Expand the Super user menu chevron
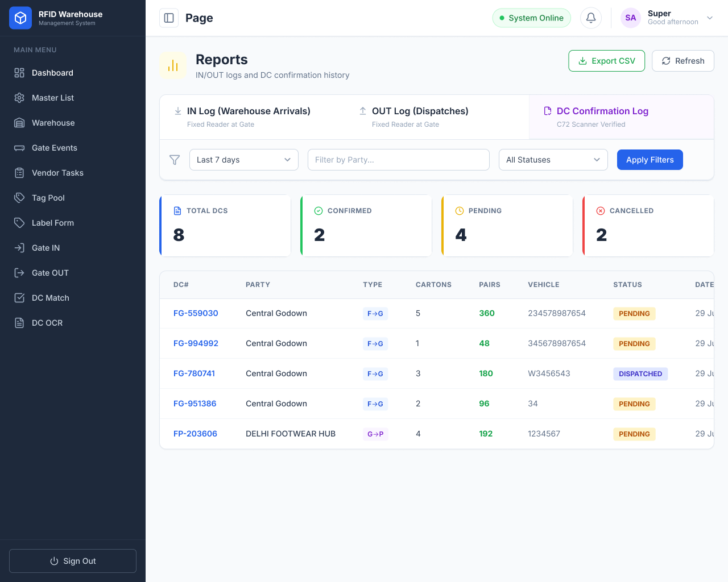The height and width of the screenshot is (582, 728). 710,18
